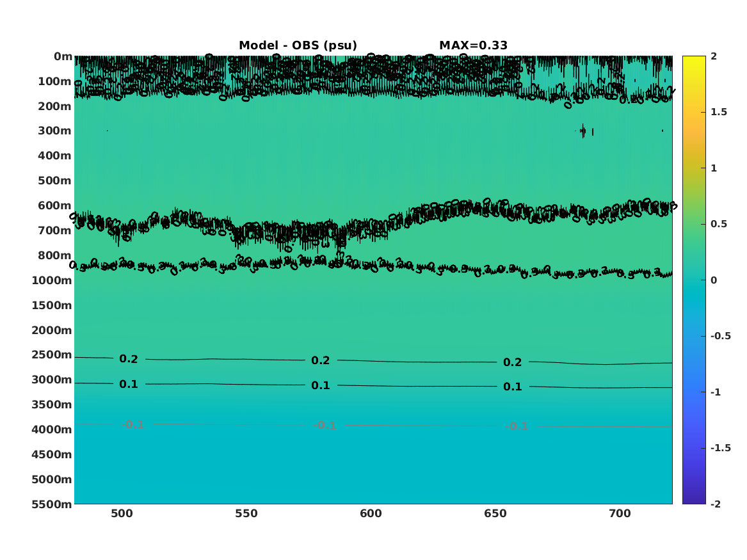Select the '1000m' depth tick label
This screenshot has width=747, height=560.
click(52, 280)
